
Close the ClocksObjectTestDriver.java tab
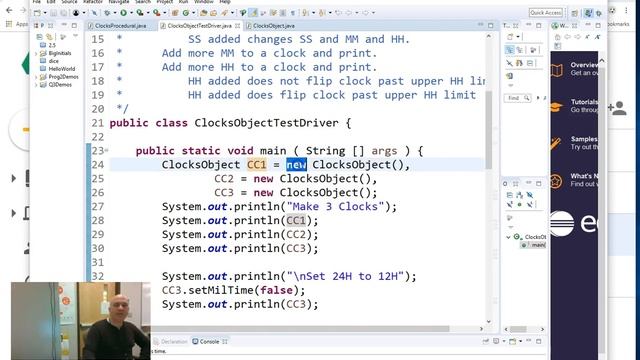coord(238,26)
